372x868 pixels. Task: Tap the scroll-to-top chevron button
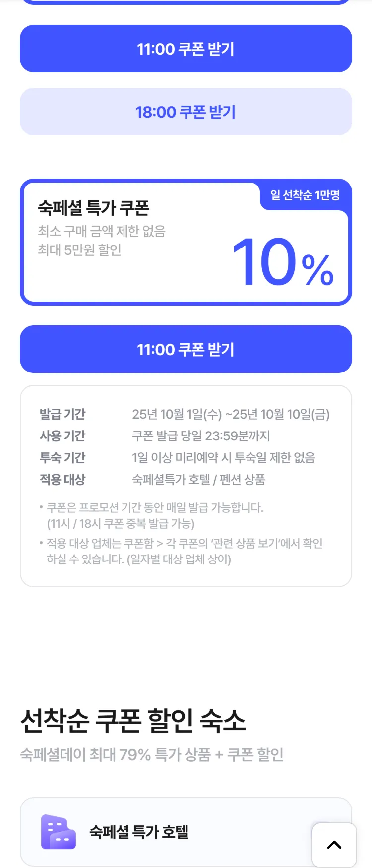click(x=334, y=845)
